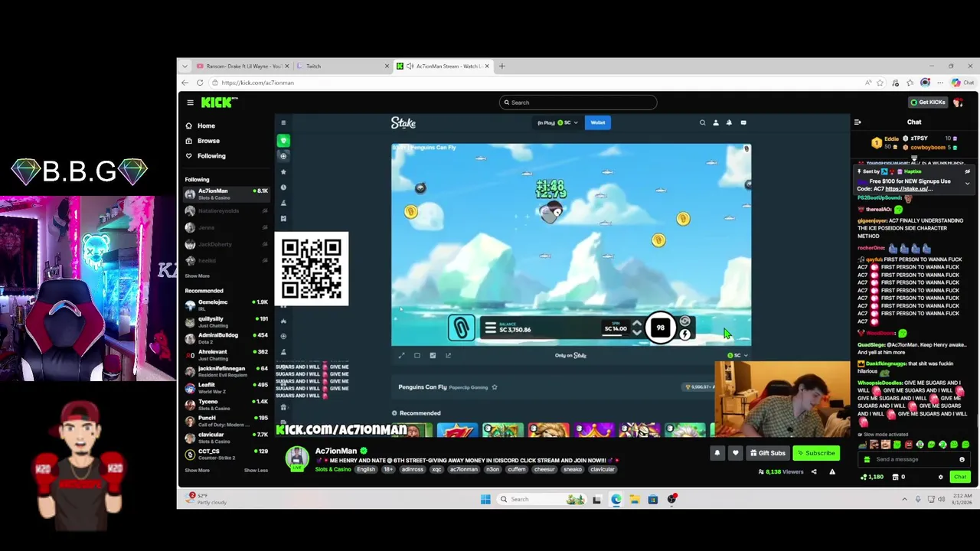Toggle the lightning turbo mode
The width and height of the screenshot is (980, 551).
pyautogui.click(x=684, y=334)
